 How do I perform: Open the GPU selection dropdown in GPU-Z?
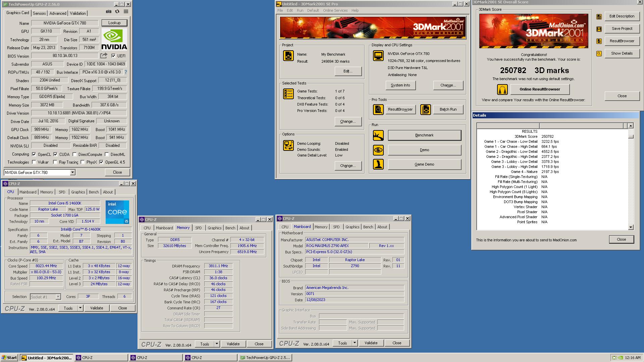[x=72, y=173]
